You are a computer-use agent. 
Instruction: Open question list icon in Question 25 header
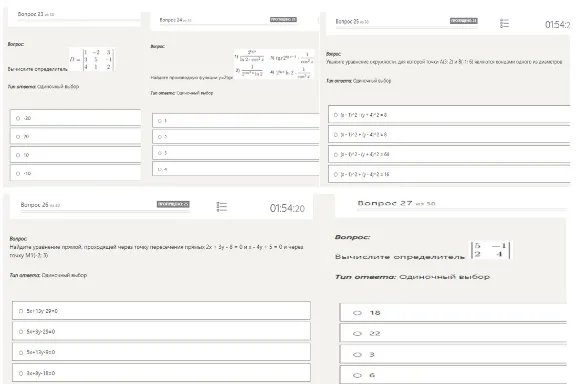(x=504, y=24)
